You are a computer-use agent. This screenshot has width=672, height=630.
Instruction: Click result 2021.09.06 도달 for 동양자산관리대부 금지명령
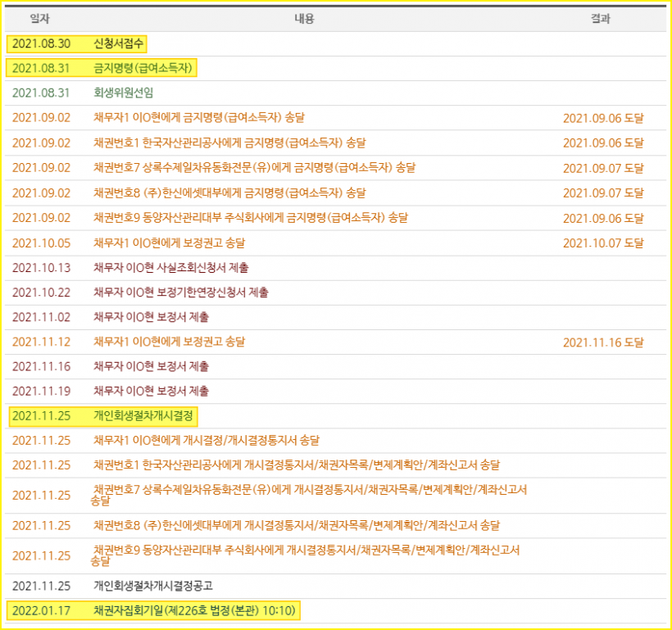[x=603, y=219]
